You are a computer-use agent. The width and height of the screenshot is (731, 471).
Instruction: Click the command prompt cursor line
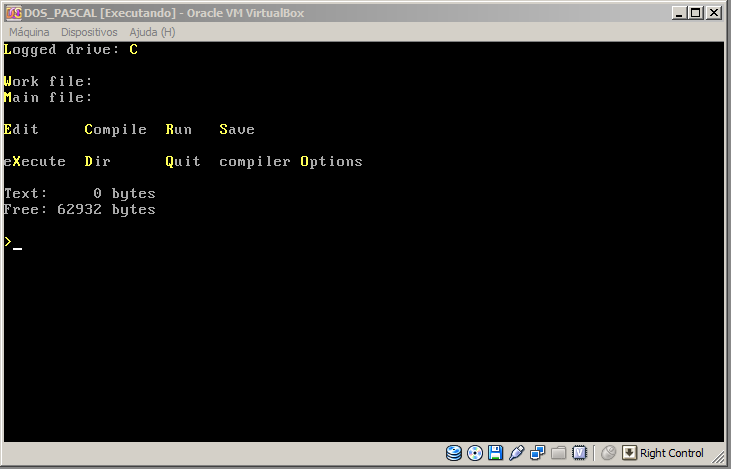[13, 242]
